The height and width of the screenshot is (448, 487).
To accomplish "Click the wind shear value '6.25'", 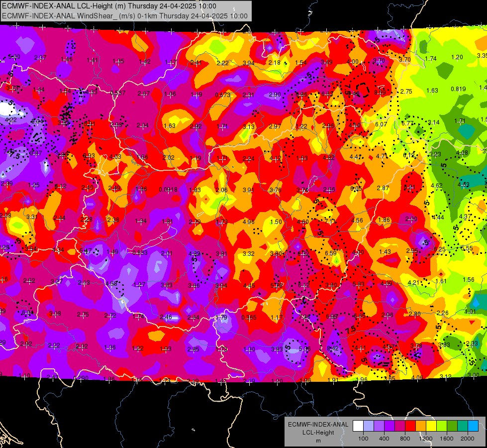I will tap(439, 249).
